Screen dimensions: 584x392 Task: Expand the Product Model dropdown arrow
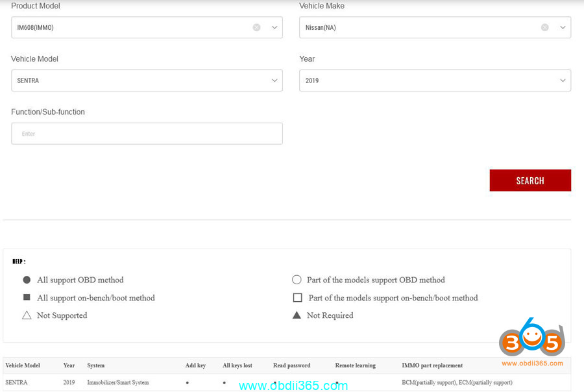(x=274, y=27)
